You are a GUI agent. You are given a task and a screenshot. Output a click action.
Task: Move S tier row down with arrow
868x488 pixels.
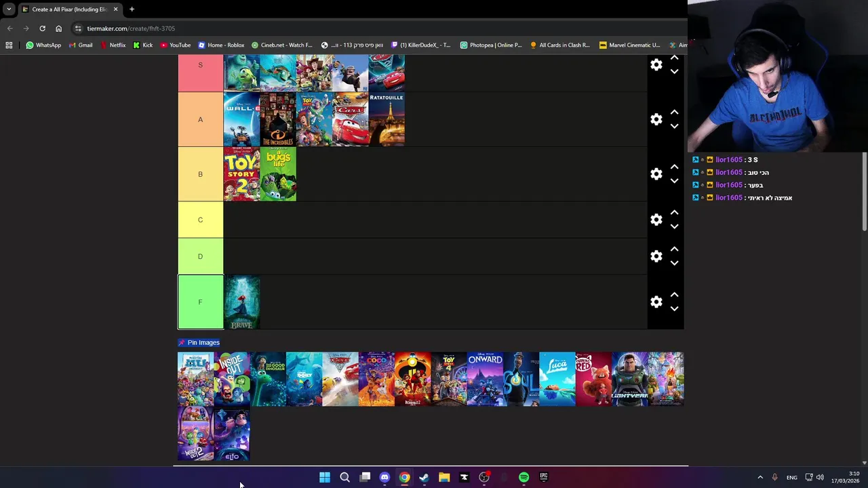pyautogui.click(x=674, y=71)
